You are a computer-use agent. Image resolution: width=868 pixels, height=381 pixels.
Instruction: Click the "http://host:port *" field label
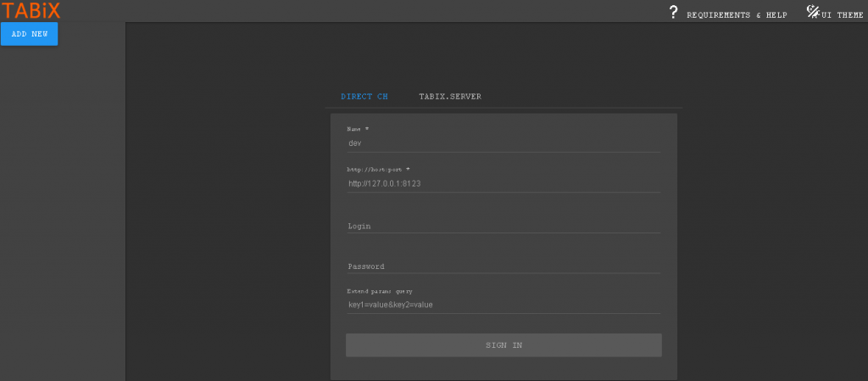378,170
